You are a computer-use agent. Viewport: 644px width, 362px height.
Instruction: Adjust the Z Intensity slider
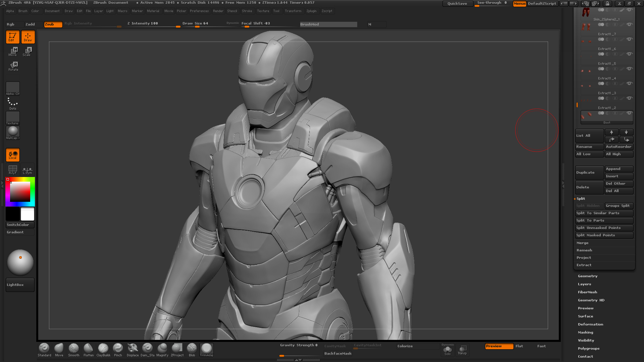coord(154,24)
